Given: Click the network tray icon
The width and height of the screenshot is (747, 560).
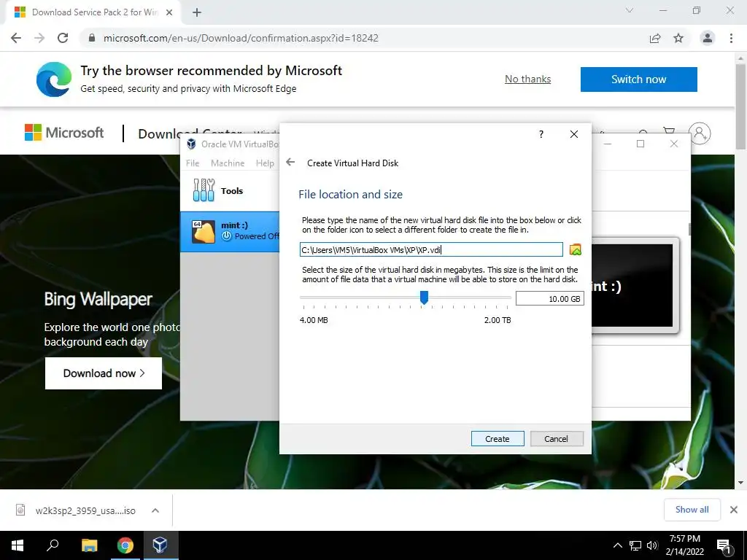Looking at the screenshot, I should pyautogui.click(x=635, y=545).
